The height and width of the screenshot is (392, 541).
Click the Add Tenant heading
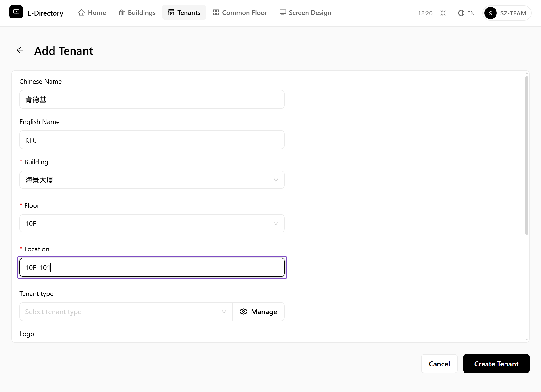[x=63, y=51]
